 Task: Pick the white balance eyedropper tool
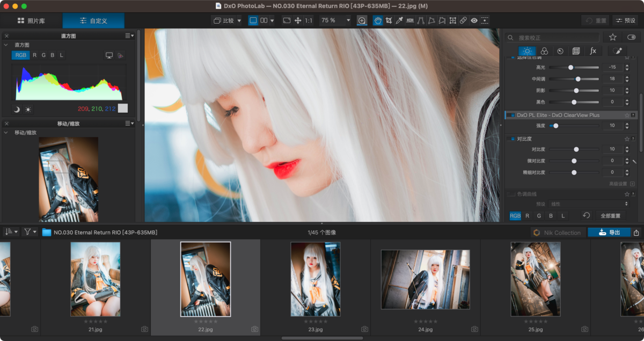(399, 20)
